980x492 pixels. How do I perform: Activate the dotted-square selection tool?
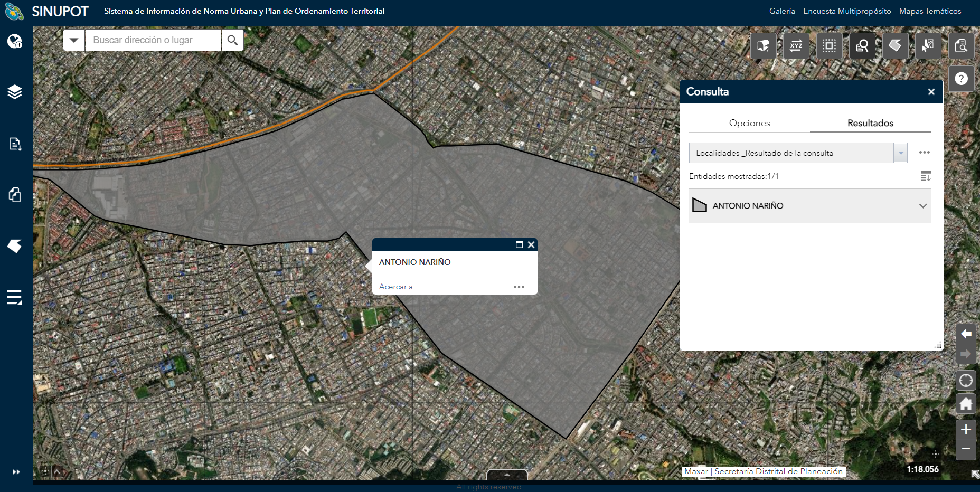tap(829, 46)
